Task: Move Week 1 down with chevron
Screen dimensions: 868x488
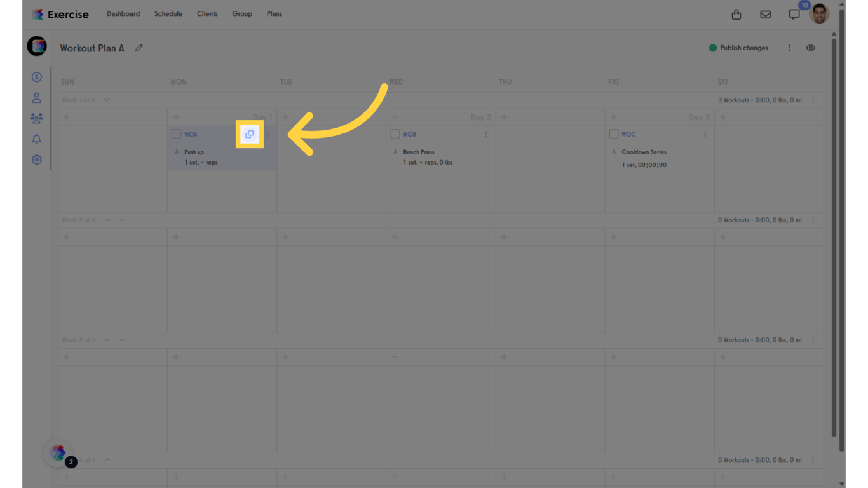Action: tap(107, 100)
